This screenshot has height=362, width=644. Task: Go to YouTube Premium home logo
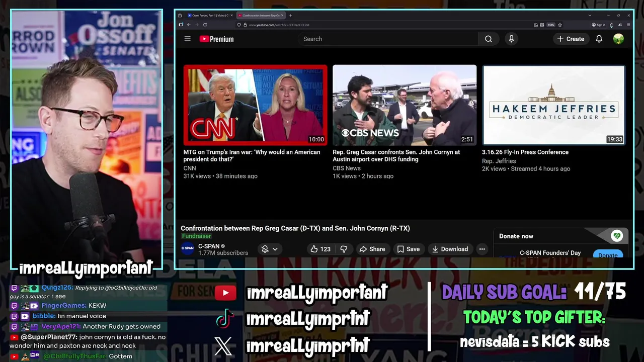point(216,39)
